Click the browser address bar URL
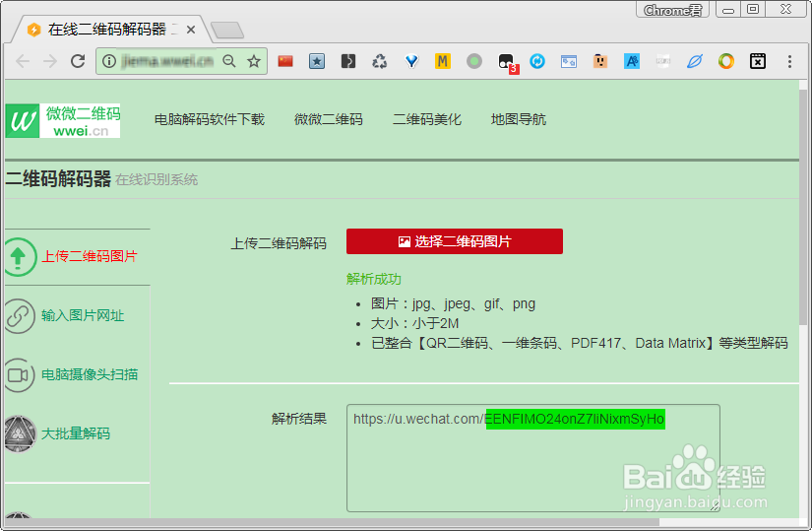The image size is (812, 531). tap(167, 61)
